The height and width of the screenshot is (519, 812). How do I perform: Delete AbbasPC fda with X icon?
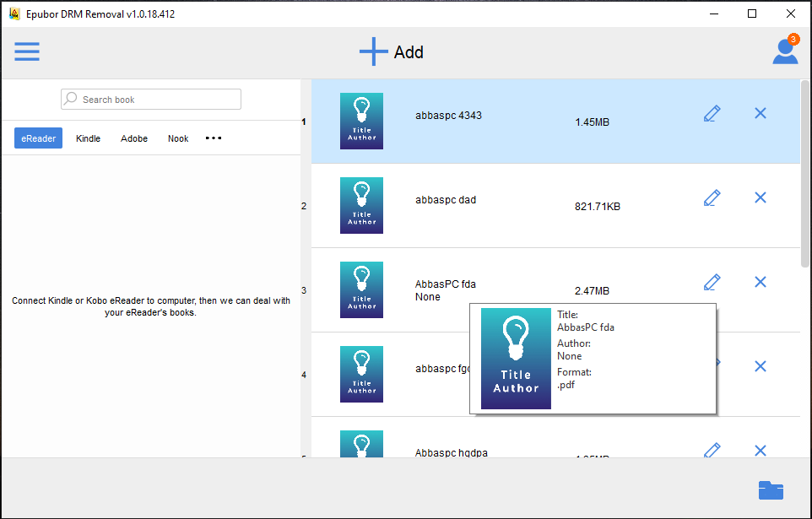pyautogui.click(x=761, y=282)
